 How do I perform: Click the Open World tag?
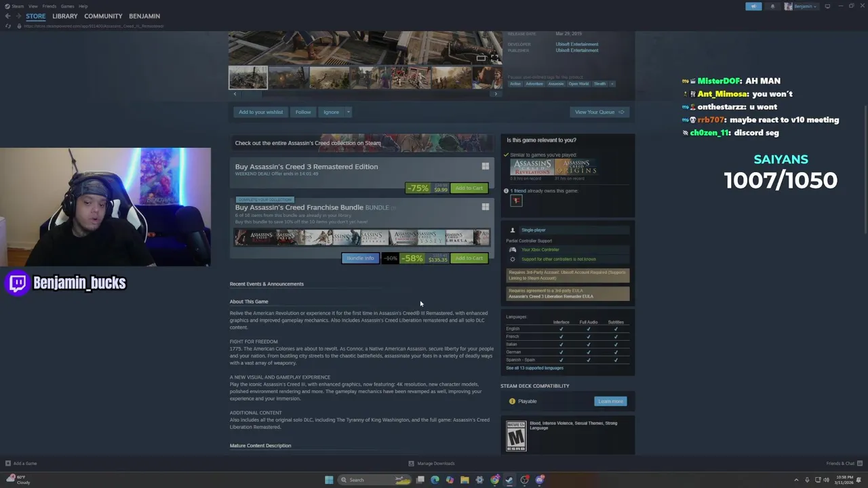(x=578, y=84)
